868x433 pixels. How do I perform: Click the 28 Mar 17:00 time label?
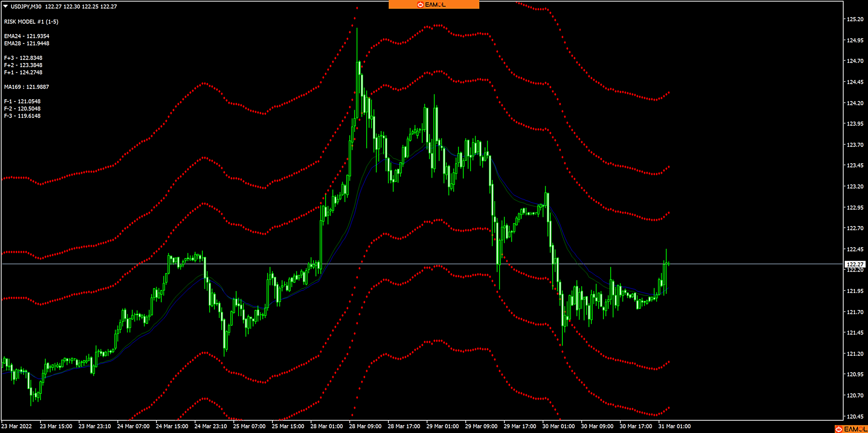pyautogui.click(x=404, y=426)
